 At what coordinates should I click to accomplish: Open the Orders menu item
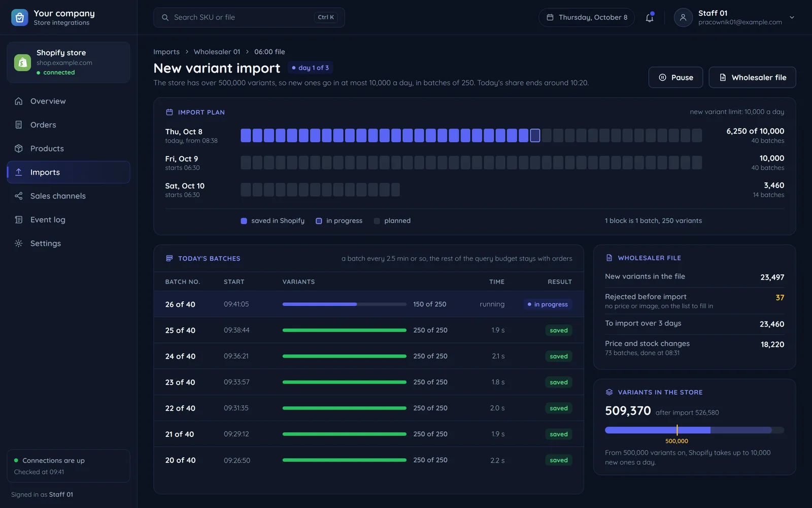69,125
